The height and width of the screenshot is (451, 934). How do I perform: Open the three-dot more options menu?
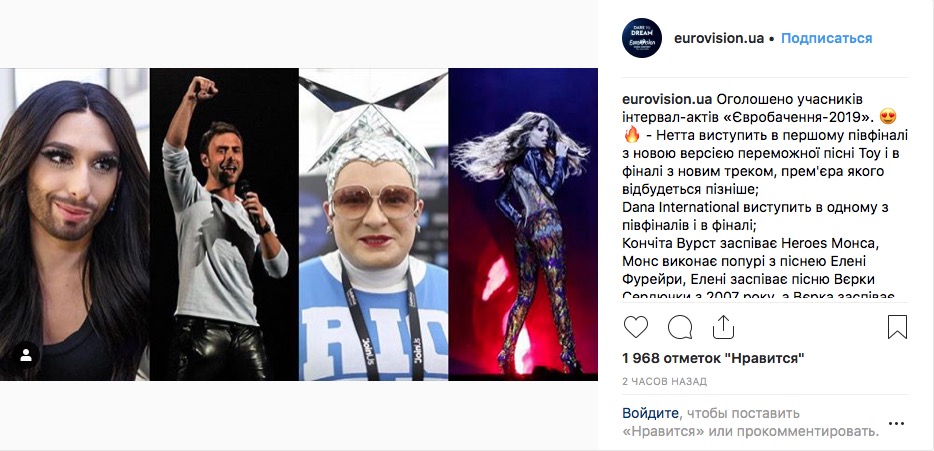(x=896, y=424)
